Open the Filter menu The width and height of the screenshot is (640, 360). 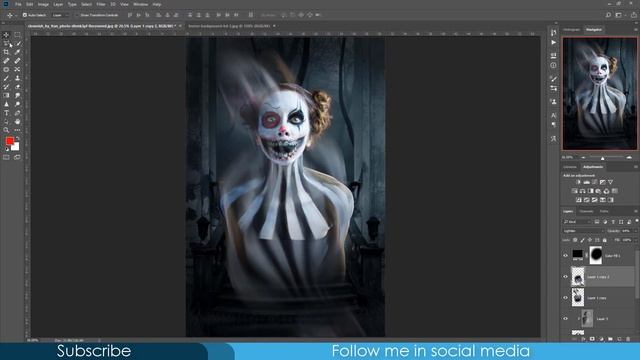pyautogui.click(x=101, y=4)
